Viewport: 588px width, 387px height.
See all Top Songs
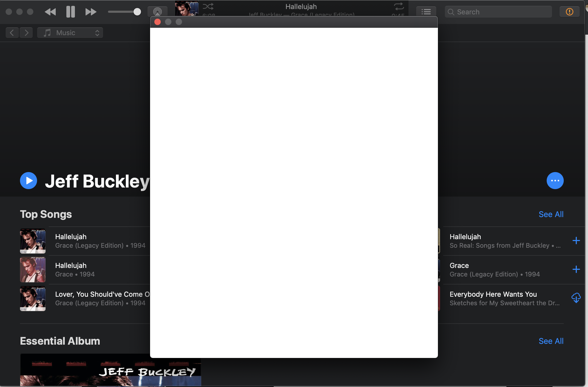click(551, 214)
